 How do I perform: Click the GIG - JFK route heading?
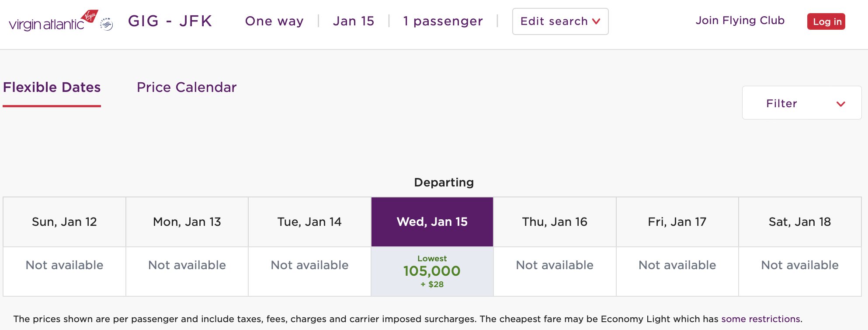click(170, 21)
